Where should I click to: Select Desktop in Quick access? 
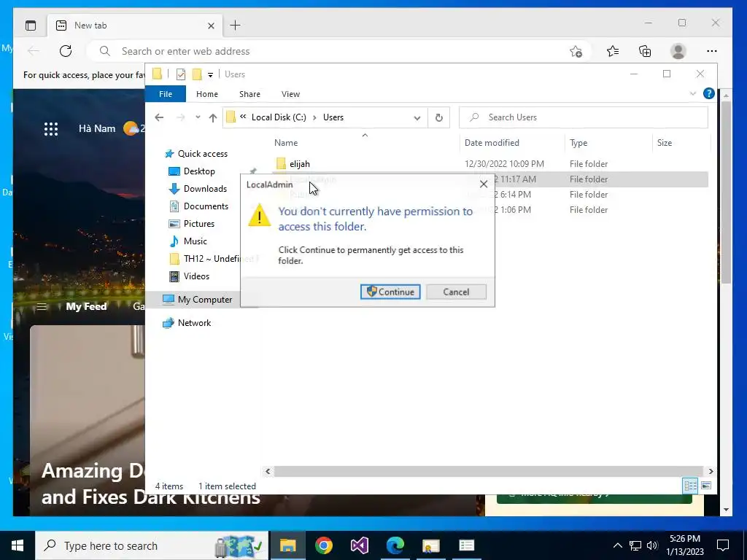tap(199, 171)
